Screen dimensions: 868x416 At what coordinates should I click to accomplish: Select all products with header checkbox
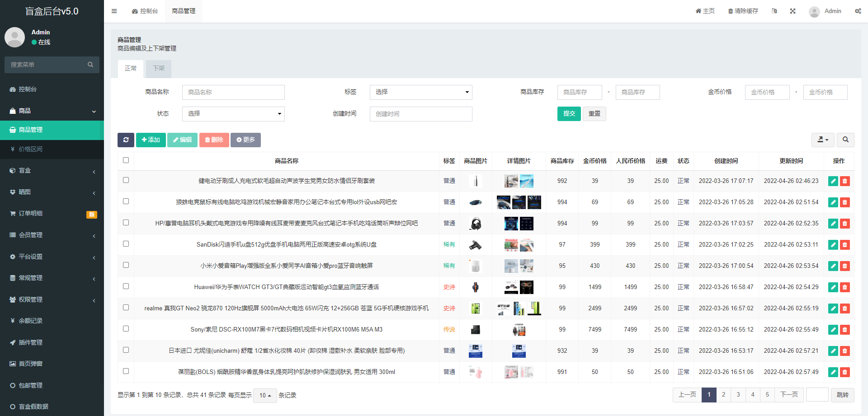click(126, 160)
